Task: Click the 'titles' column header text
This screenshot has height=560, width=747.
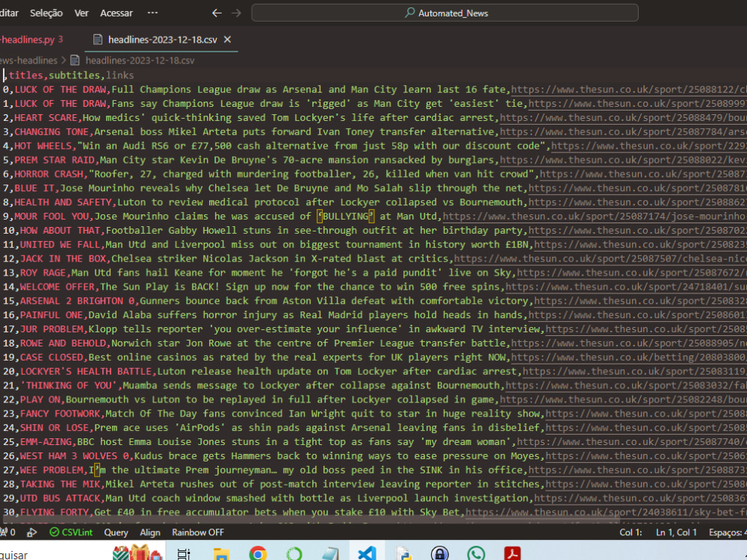Action: (x=25, y=75)
